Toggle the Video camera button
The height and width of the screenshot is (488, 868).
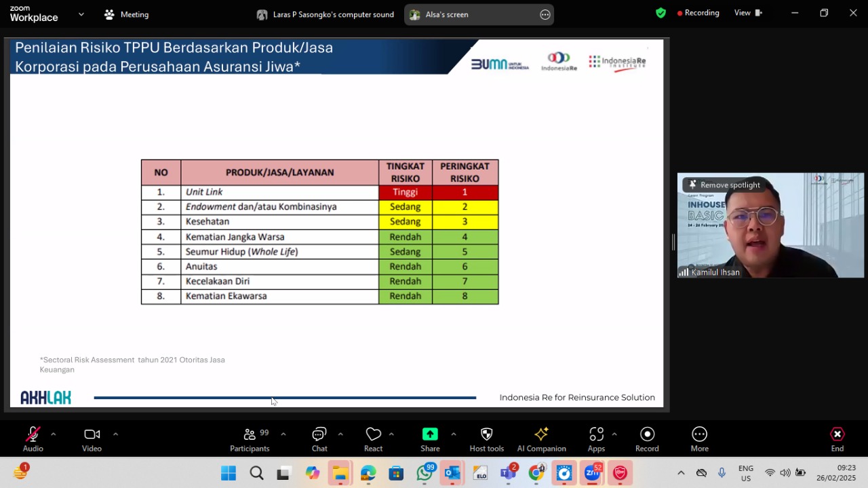click(x=92, y=434)
